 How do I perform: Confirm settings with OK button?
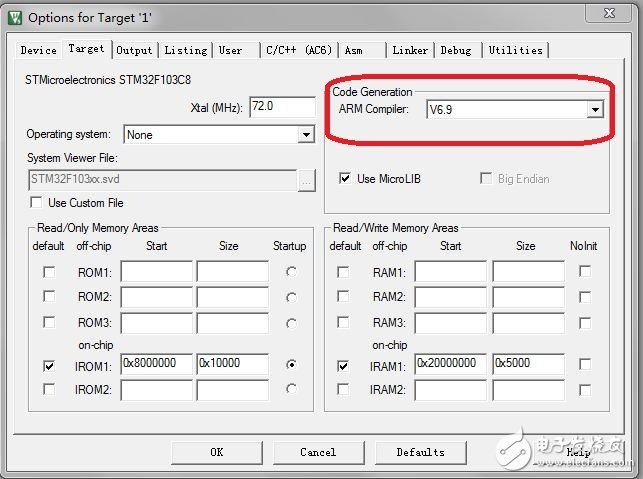point(217,452)
